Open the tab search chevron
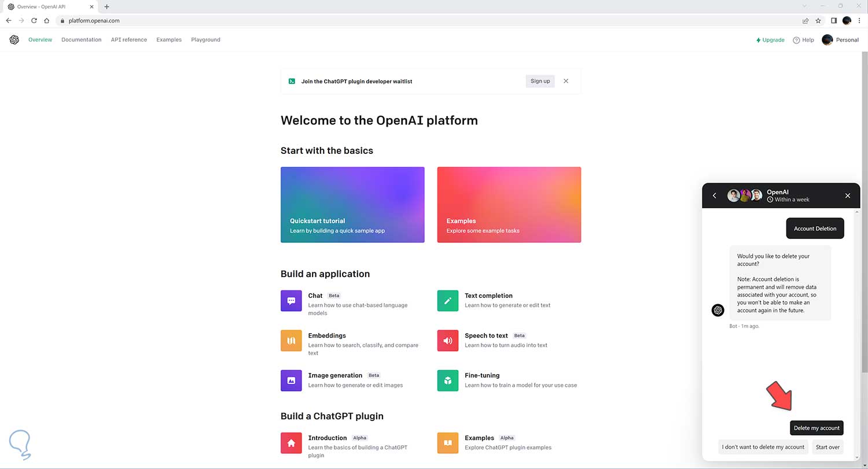This screenshot has height=469, width=868. (x=804, y=6)
